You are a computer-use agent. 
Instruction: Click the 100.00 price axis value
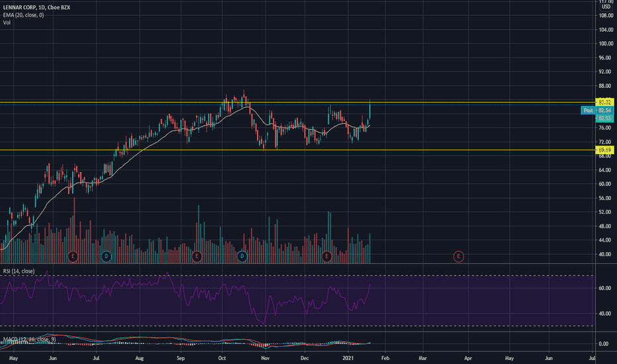pyautogui.click(x=606, y=44)
